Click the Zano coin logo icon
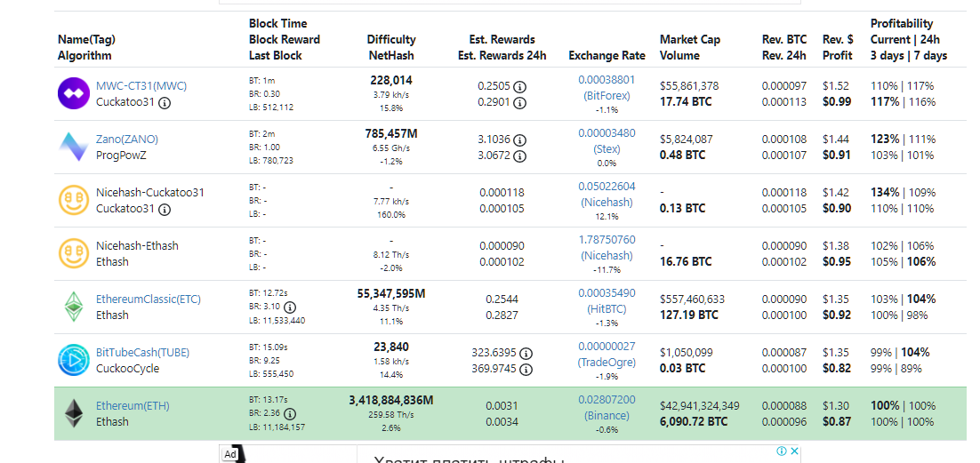The image size is (980, 463). (x=74, y=147)
